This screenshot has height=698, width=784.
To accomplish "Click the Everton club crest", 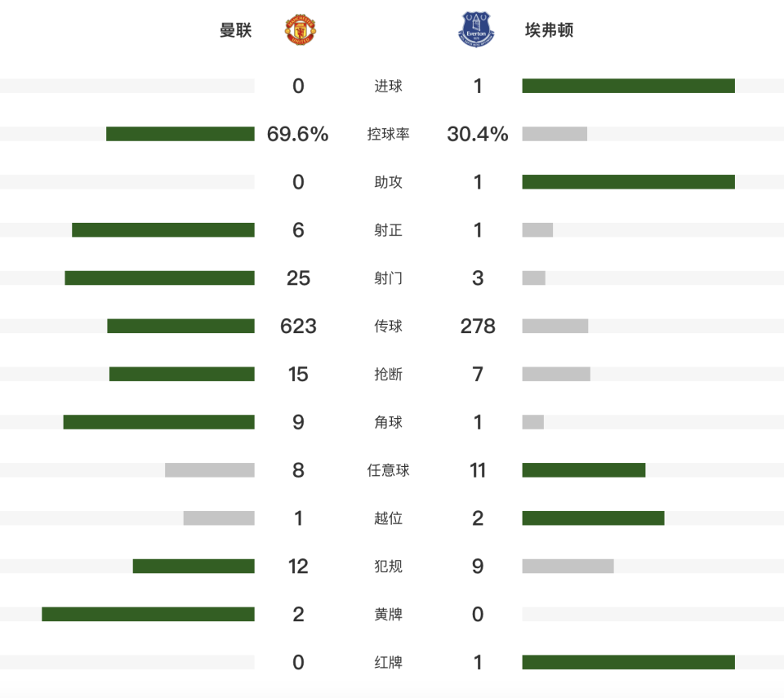I will point(477,29).
